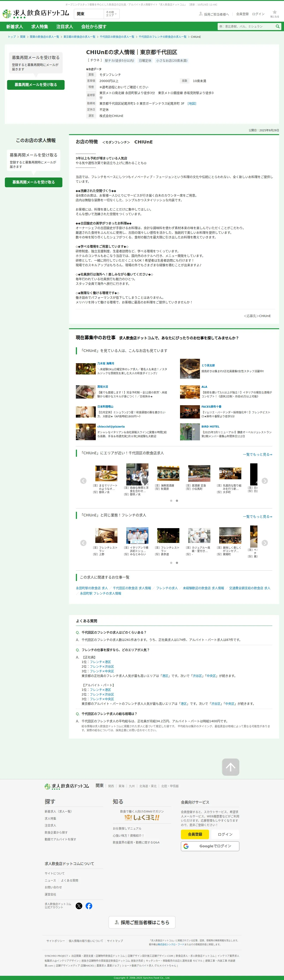Open 交通費全額支給の飲食店 求人 related link
Image resolution: width=284 pixels, height=980 pixels.
click(250, 588)
